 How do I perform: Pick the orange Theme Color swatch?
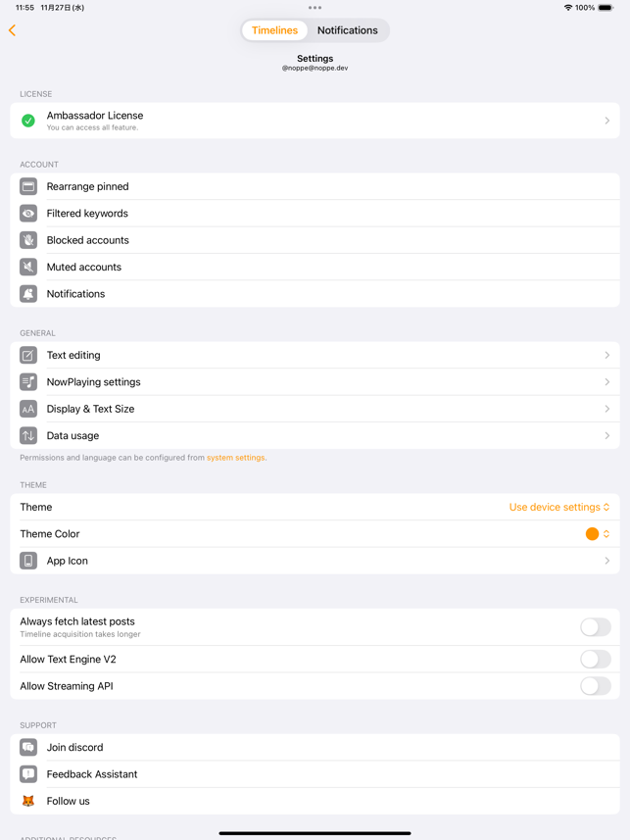point(592,534)
